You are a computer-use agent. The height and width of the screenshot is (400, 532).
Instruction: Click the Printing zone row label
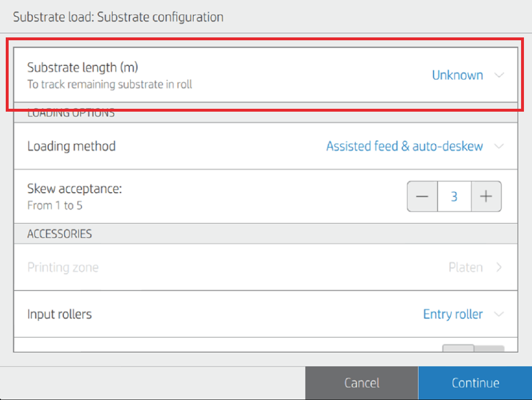pyautogui.click(x=63, y=267)
